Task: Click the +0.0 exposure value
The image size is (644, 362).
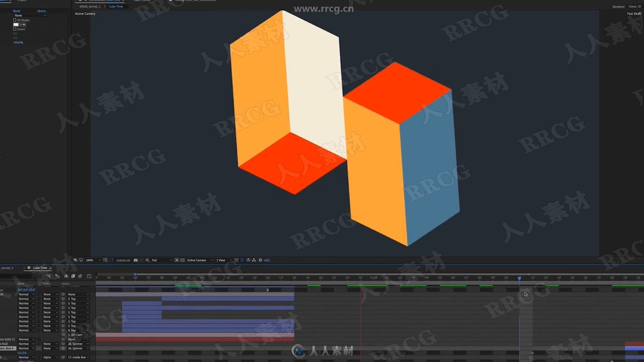Action: 267,260
